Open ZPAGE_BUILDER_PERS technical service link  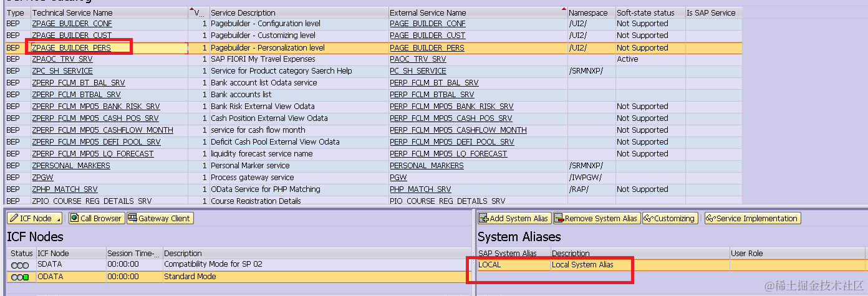coord(71,47)
